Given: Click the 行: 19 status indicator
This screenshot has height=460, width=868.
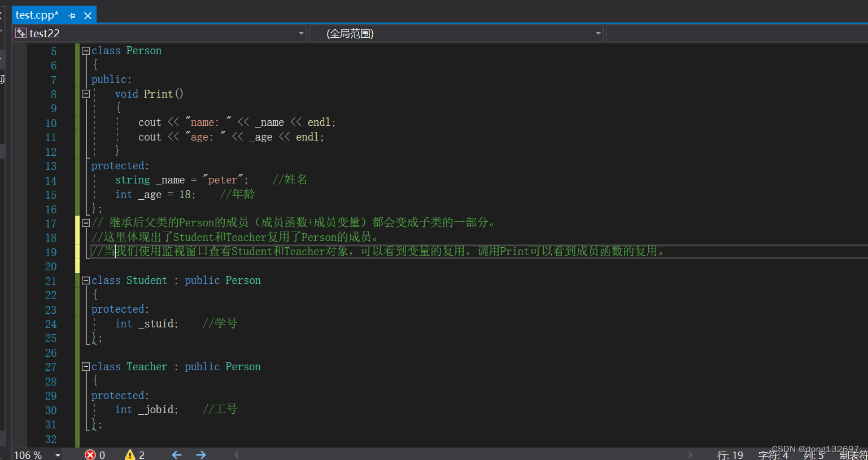Looking at the screenshot, I should pyautogui.click(x=730, y=455).
